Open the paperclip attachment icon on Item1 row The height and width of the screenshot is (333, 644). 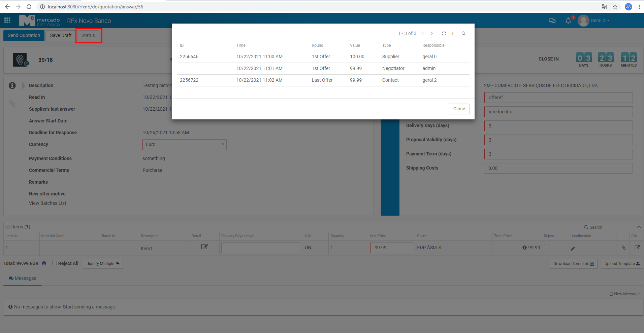click(x=623, y=248)
